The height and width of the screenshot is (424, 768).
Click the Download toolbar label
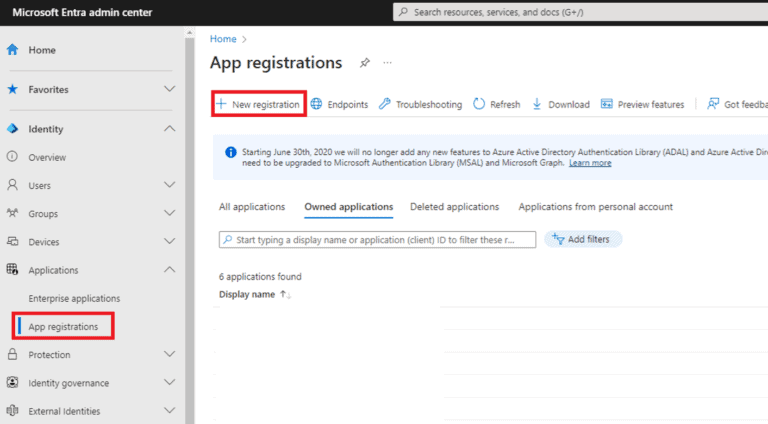569,104
